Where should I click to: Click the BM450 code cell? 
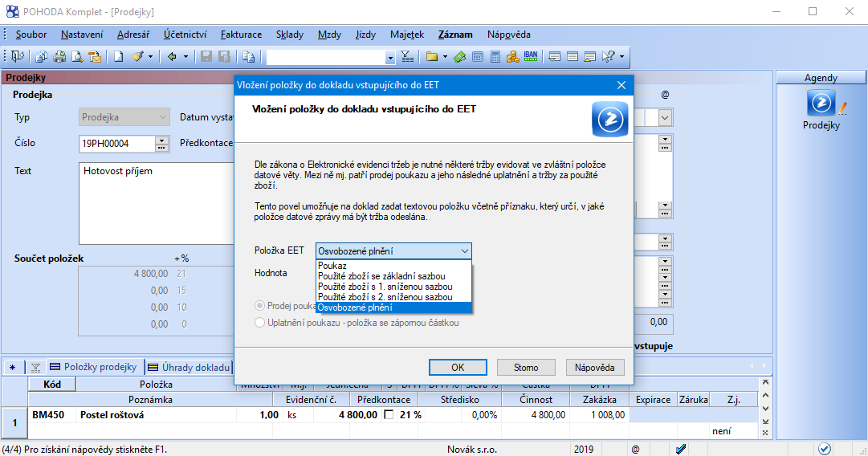click(52, 414)
